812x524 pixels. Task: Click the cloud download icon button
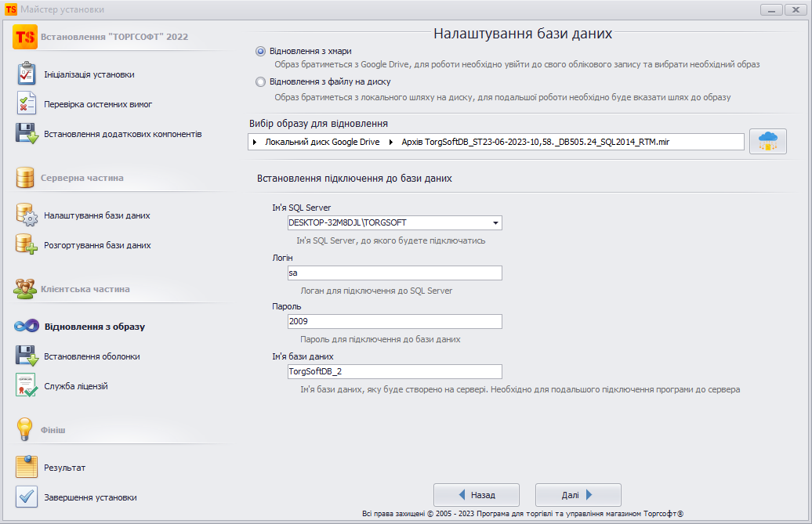[767, 142]
